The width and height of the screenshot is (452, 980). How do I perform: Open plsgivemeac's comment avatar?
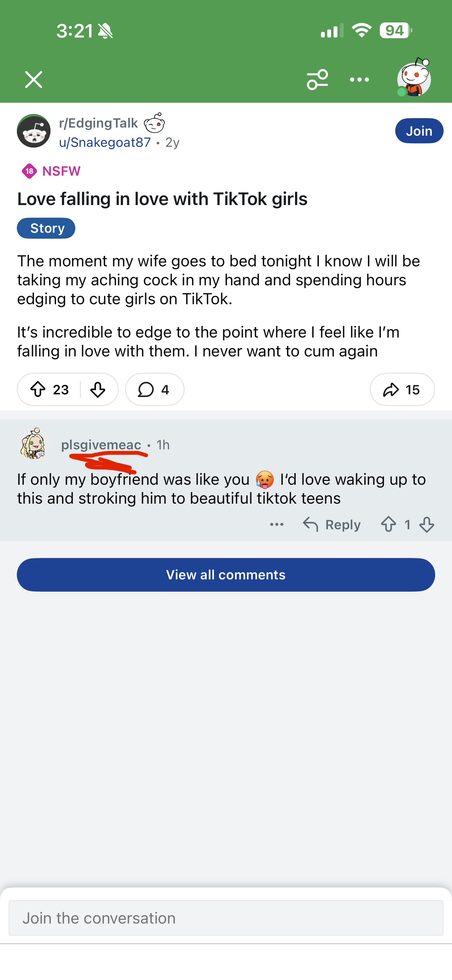point(34,444)
